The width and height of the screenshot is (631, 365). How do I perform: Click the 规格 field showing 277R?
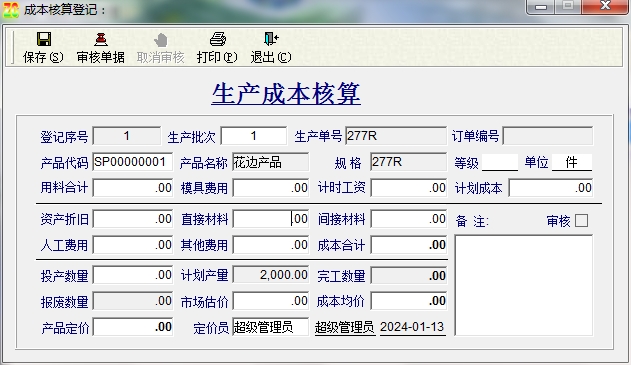pos(408,162)
